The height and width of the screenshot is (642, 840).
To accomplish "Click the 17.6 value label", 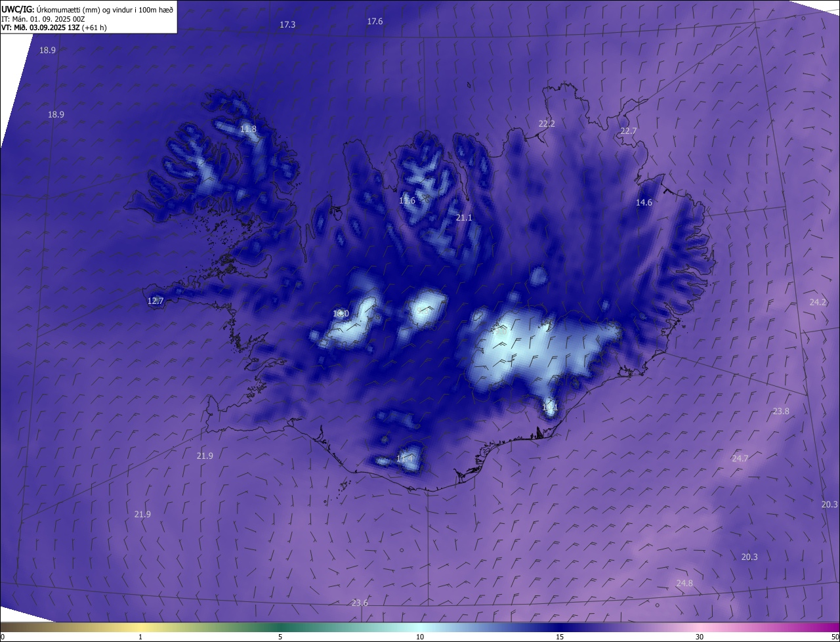I will [x=375, y=22].
